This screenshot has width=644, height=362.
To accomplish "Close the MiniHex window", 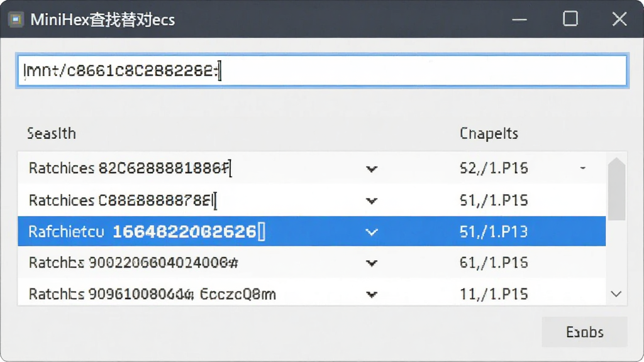I will click(x=619, y=19).
